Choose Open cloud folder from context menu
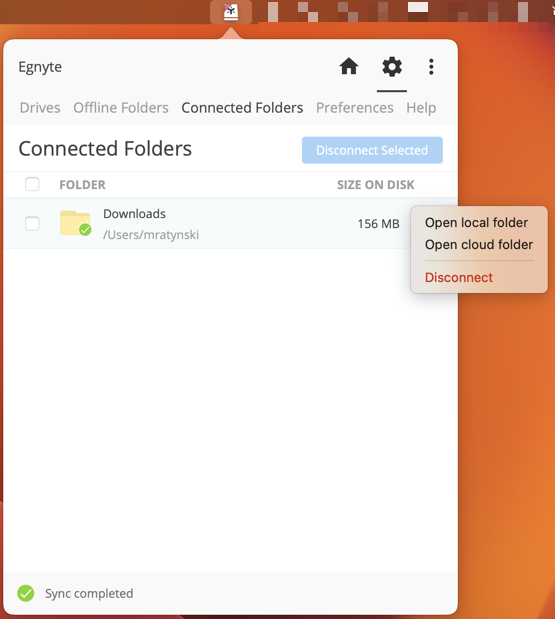Viewport: 555px width, 619px height. pos(479,245)
